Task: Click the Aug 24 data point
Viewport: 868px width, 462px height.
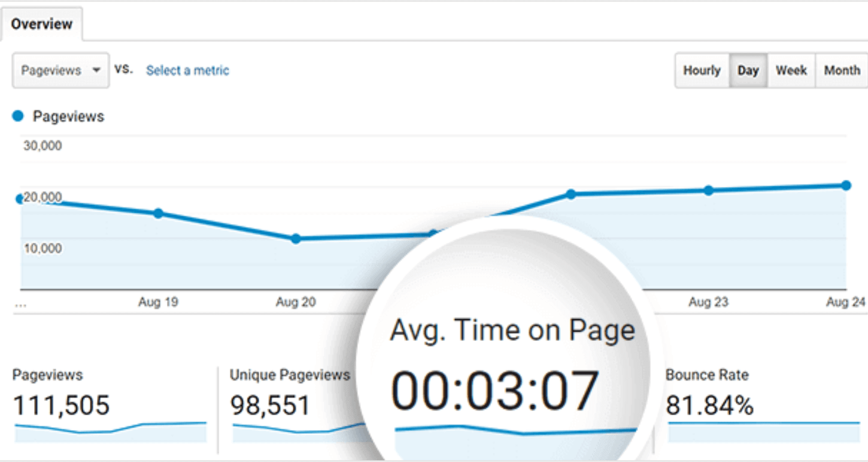Action: click(846, 185)
